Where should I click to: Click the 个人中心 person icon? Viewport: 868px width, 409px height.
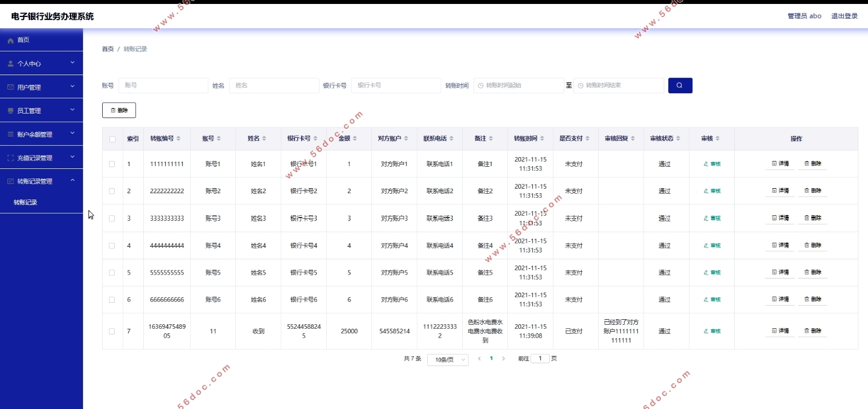(10, 64)
